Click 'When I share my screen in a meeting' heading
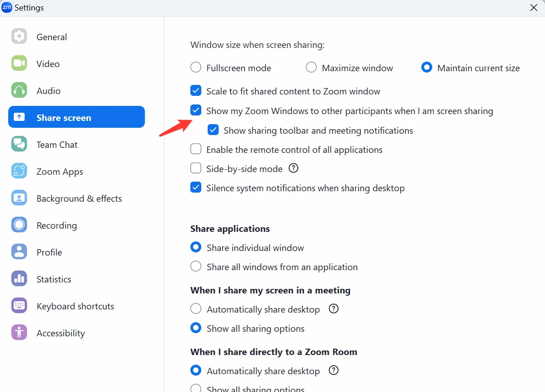Image resolution: width=545 pixels, height=392 pixels. pyautogui.click(x=270, y=291)
